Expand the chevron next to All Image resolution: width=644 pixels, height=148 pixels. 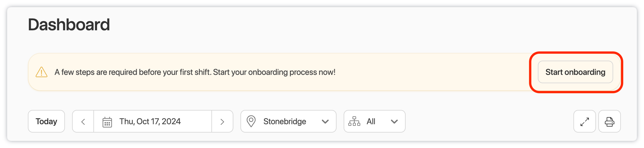click(394, 122)
